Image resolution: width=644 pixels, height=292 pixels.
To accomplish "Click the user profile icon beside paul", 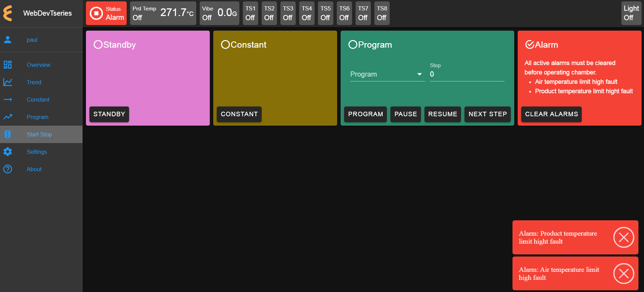I will [8, 40].
